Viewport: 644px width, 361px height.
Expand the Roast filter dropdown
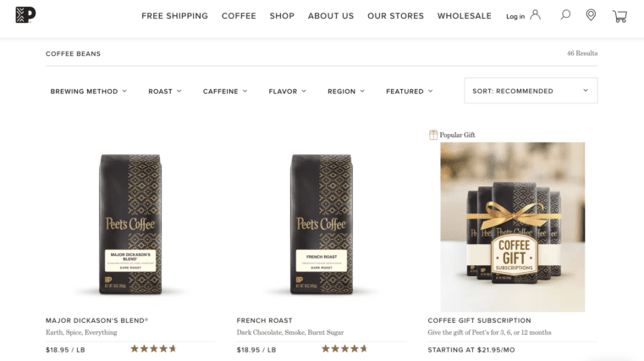coord(165,92)
